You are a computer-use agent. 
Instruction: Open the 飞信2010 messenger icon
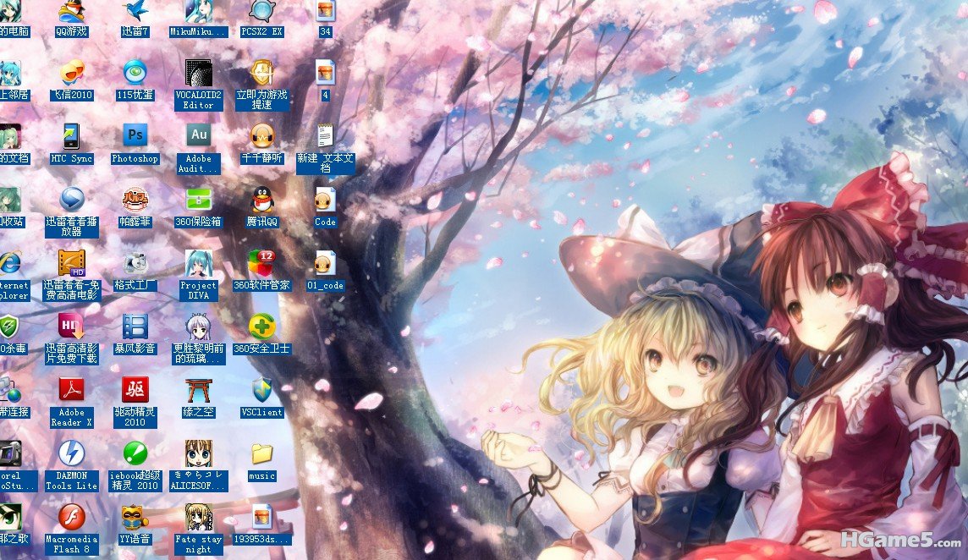(x=72, y=73)
